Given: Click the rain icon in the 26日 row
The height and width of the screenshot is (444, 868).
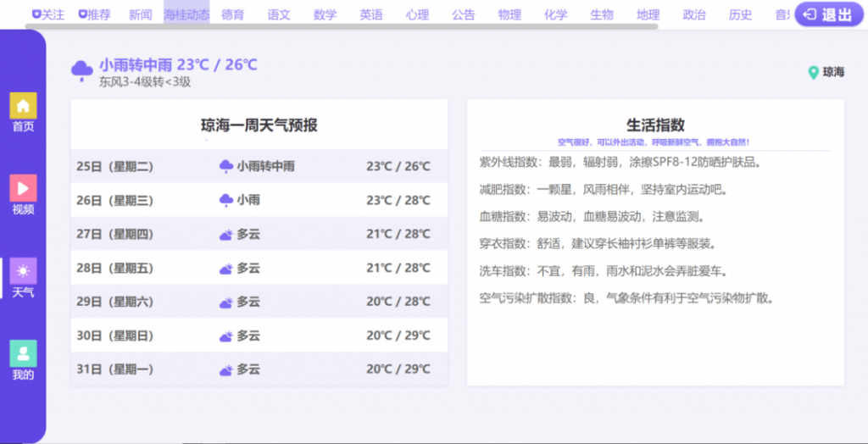Looking at the screenshot, I should [225, 201].
